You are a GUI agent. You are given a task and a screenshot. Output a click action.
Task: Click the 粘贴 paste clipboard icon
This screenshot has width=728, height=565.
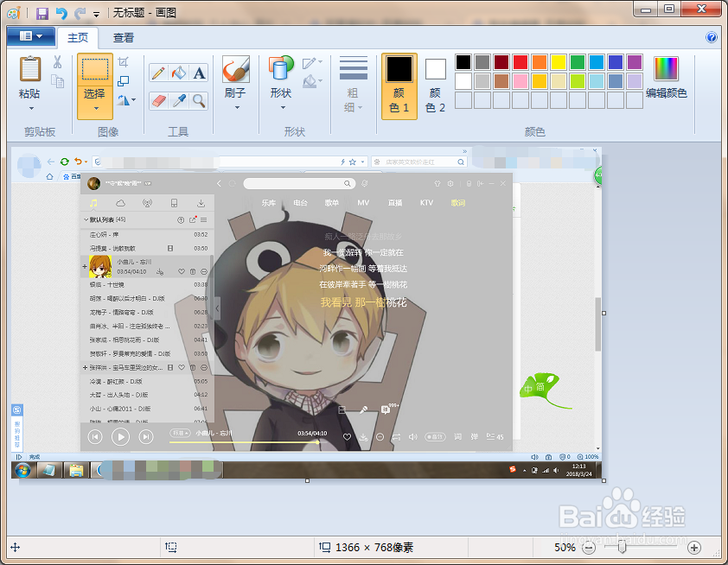point(30,69)
